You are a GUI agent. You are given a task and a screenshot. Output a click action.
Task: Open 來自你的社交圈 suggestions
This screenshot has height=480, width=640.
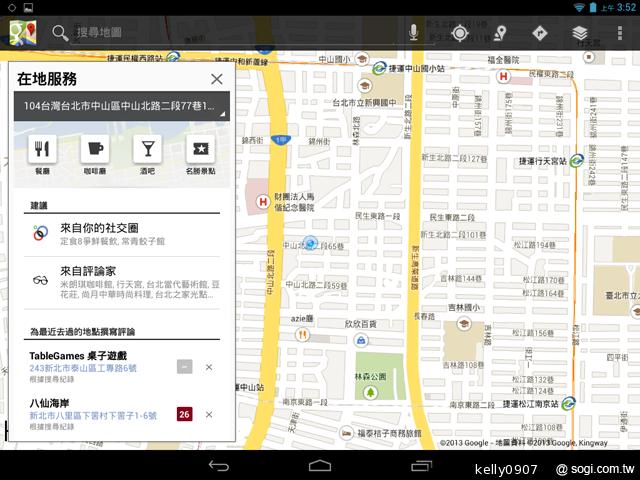[122, 234]
